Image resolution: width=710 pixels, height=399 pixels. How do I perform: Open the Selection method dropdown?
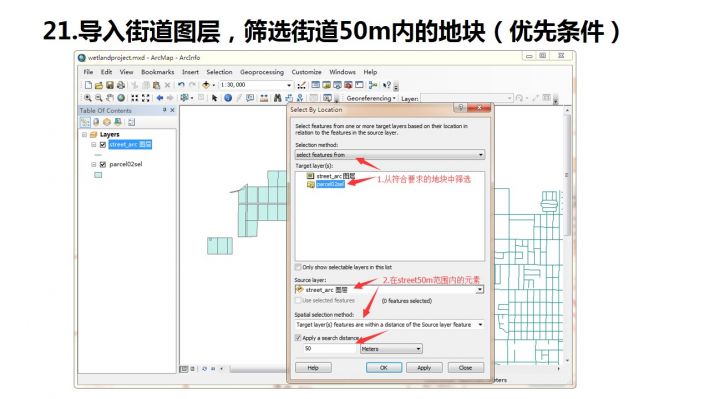[x=390, y=155]
